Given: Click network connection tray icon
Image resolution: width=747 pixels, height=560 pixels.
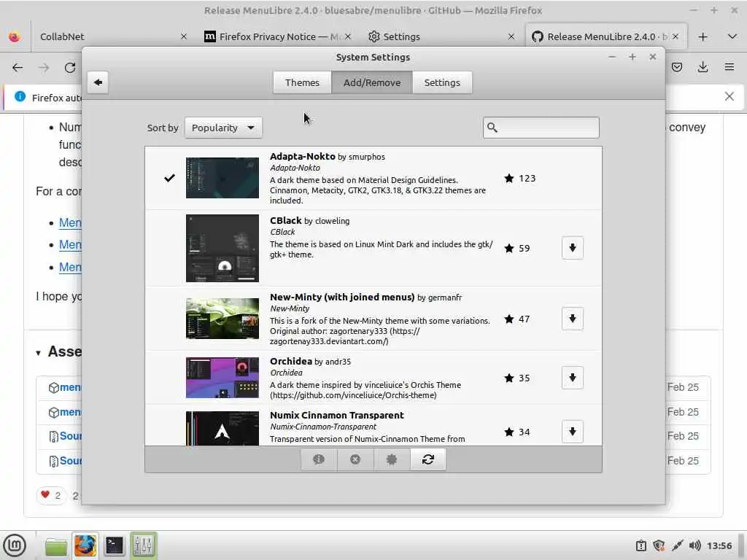Looking at the screenshot, I should [677, 545].
